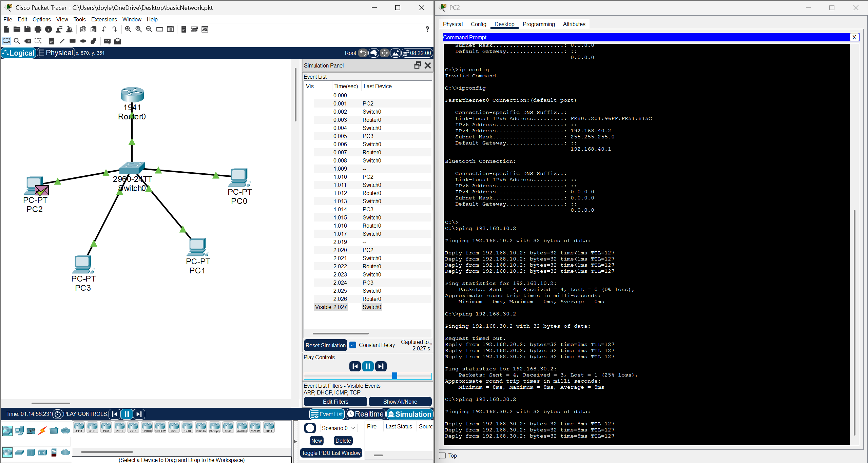Screen dimensions: 868x463
Task: Open the Extensions menu
Action: 104,19
